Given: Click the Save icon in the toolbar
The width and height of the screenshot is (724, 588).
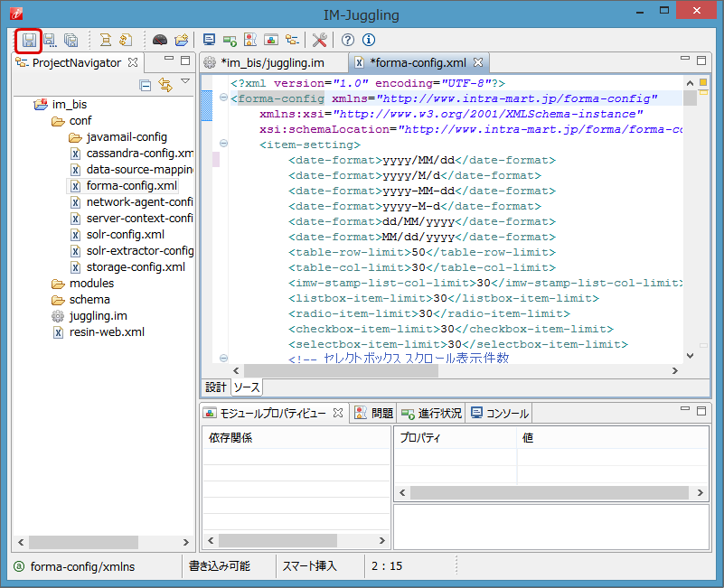Looking at the screenshot, I should point(29,40).
